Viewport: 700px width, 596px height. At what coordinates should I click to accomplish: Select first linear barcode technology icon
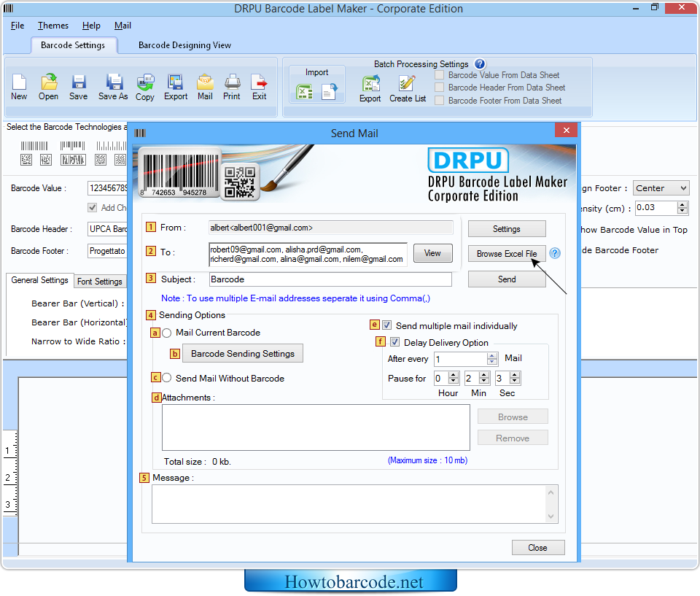point(34,146)
